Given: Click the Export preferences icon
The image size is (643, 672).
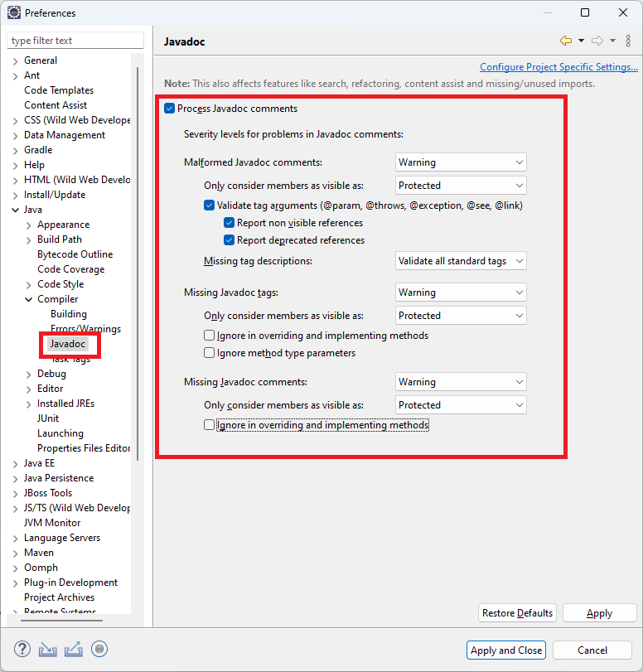Looking at the screenshot, I should coord(73,649).
